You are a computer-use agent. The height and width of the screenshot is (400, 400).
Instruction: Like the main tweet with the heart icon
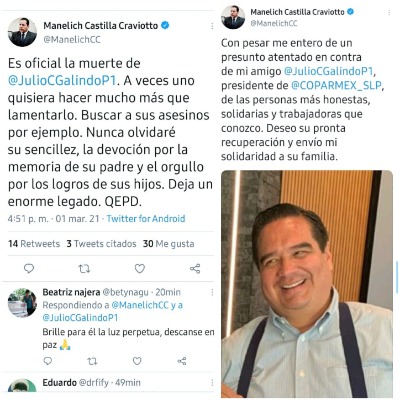pyautogui.click(x=140, y=268)
